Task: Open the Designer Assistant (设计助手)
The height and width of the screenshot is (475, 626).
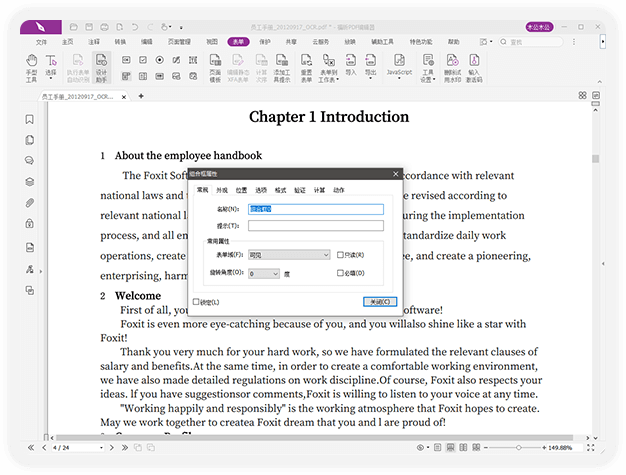Action: pos(101,68)
